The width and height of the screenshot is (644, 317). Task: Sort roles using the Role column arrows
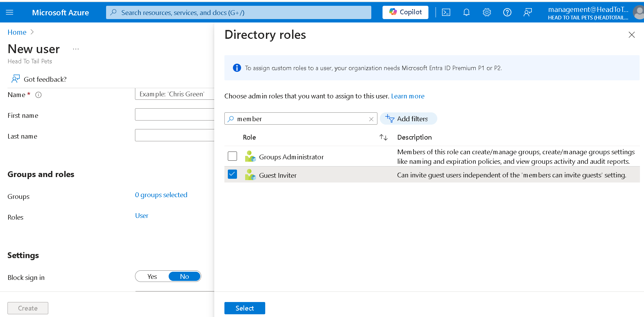tap(383, 137)
